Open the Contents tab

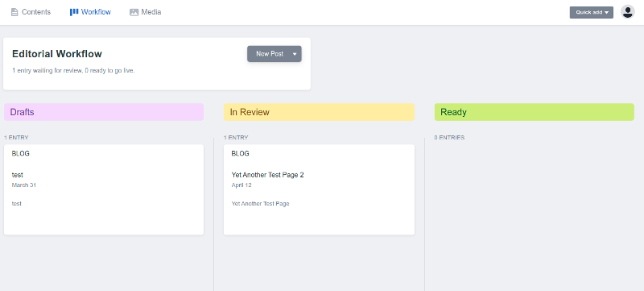pyautogui.click(x=31, y=12)
